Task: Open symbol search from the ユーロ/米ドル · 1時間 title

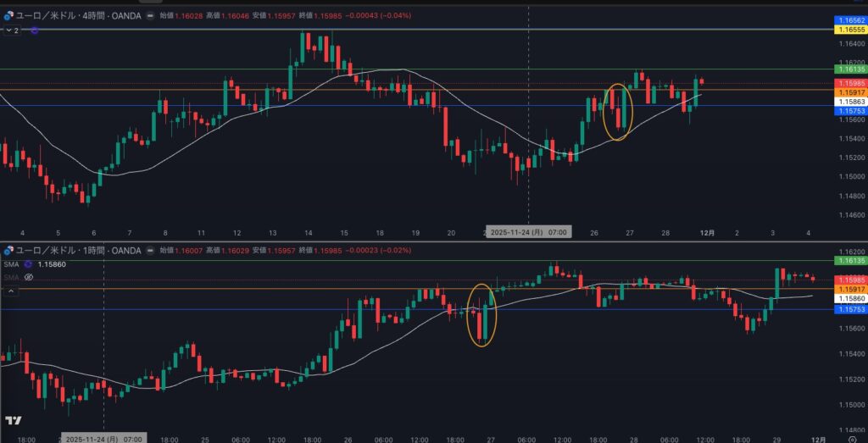Action: (x=79, y=251)
